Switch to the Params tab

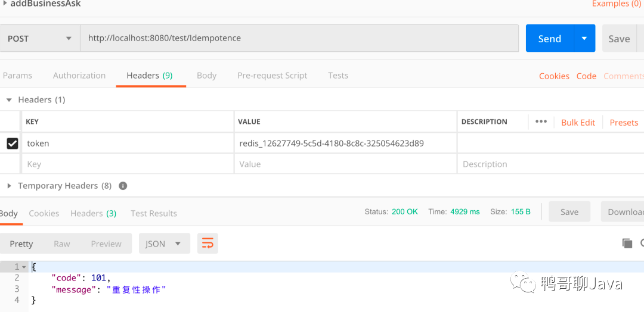tap(17, 76)
